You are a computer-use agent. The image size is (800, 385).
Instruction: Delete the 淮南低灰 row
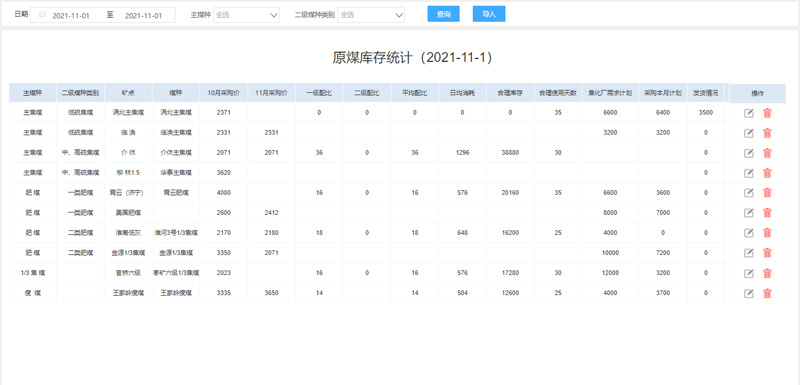[767, 233]
